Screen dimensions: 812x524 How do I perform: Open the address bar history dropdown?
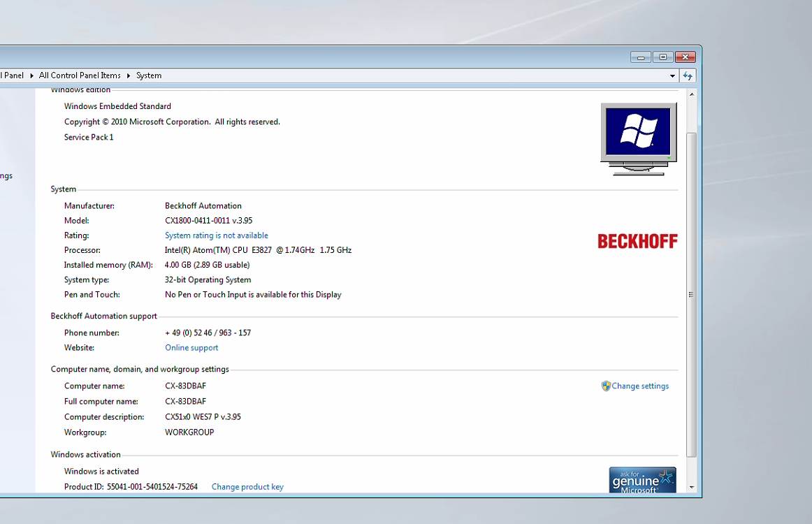click(x=672, y=75)
